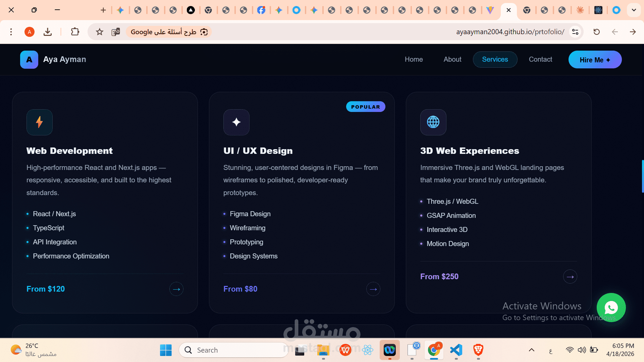
Task: Open the tab search dropdown chevron
Action: pos(634,10)
